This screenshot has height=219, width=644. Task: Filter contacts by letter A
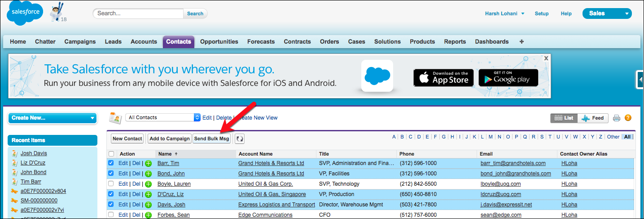tap(394, 137)
